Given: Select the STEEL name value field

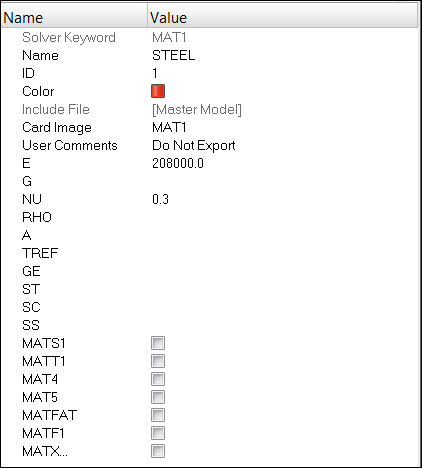Looking at the screenshot, I should (283, 55).
